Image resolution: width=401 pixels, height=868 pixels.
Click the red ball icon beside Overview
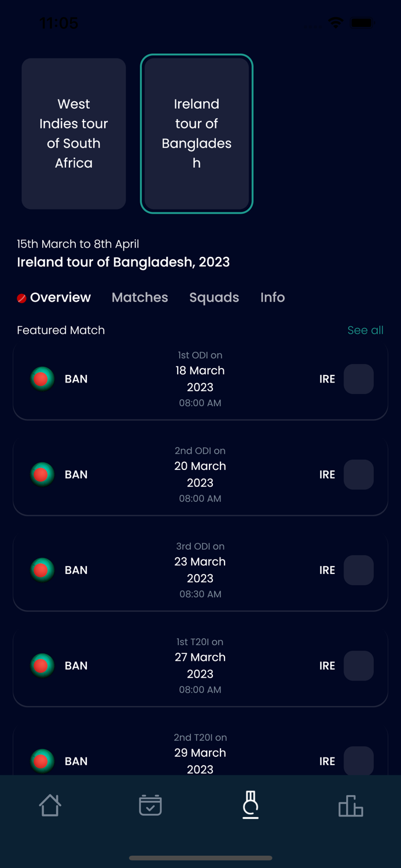pos(21,297)
